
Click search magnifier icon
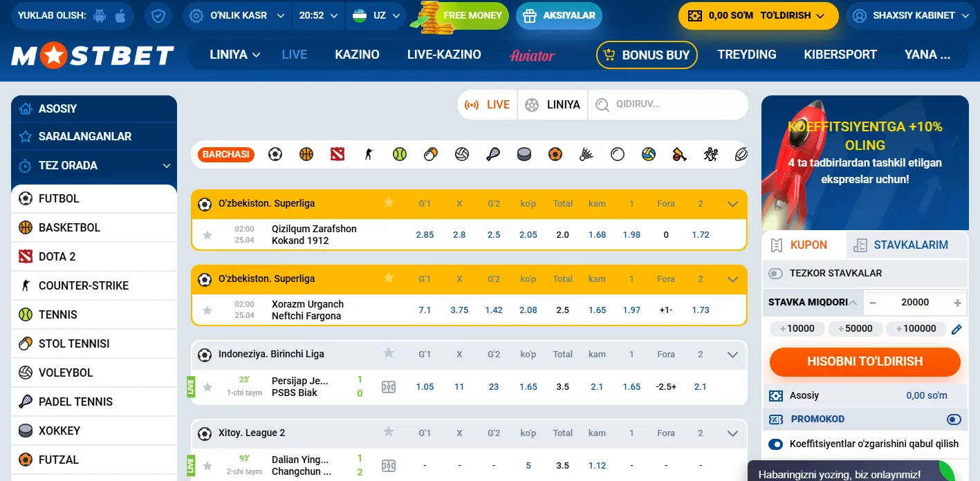[x=602, y=105]
